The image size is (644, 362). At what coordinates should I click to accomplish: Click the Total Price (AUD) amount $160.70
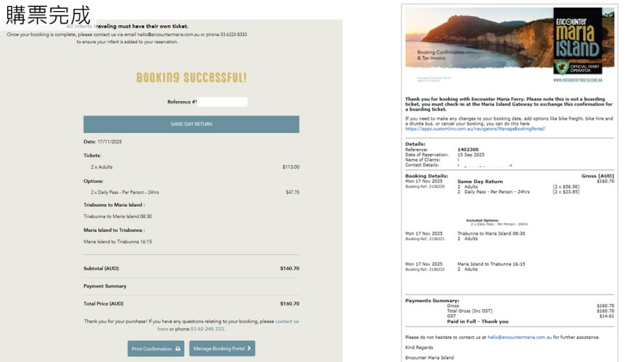pos(289,303)
